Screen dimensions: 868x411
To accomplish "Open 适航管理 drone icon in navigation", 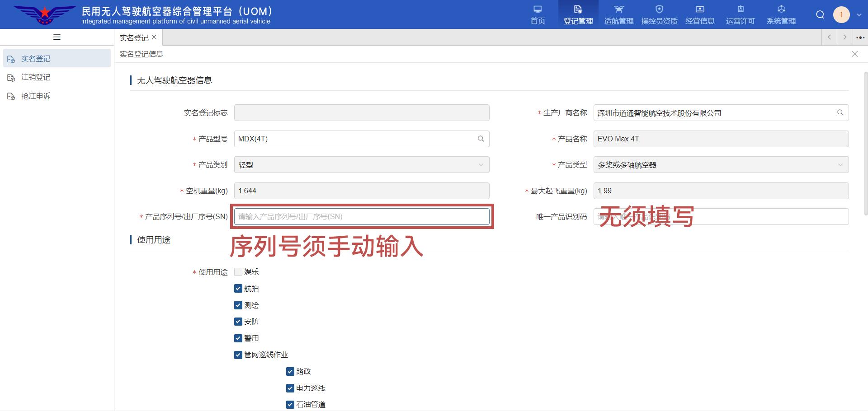I will pos(618,9).
